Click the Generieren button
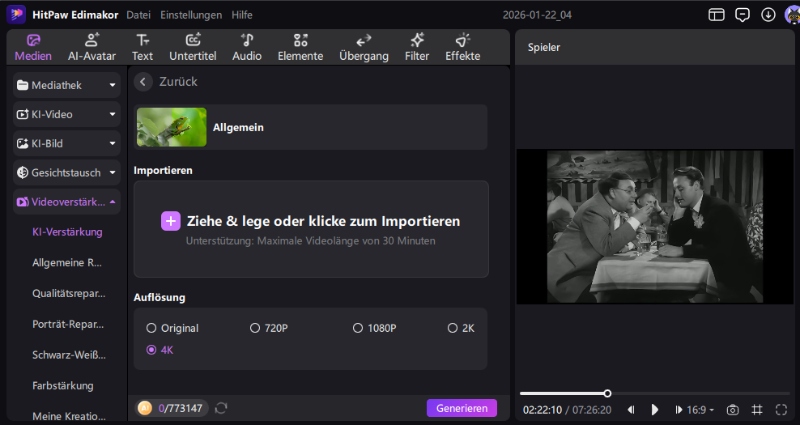The height and width of the screenshot is (425, 800). (461, 408)
